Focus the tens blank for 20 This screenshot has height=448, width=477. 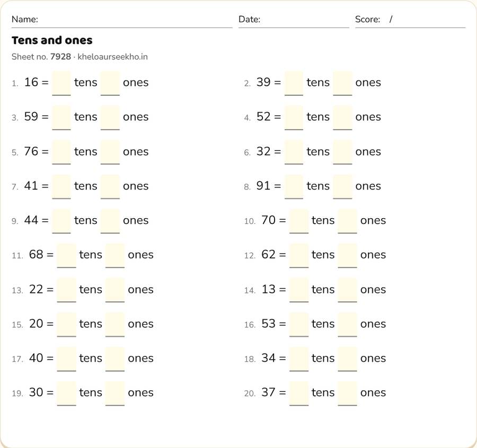67,324
